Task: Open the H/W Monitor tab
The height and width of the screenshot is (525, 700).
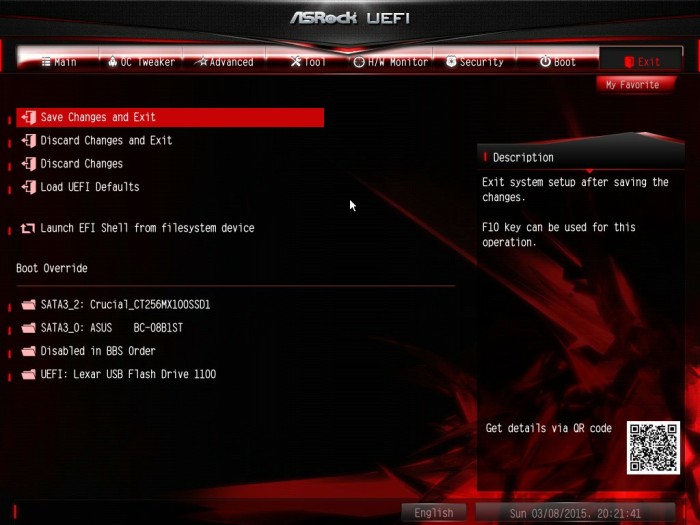Action: [391, 62]
